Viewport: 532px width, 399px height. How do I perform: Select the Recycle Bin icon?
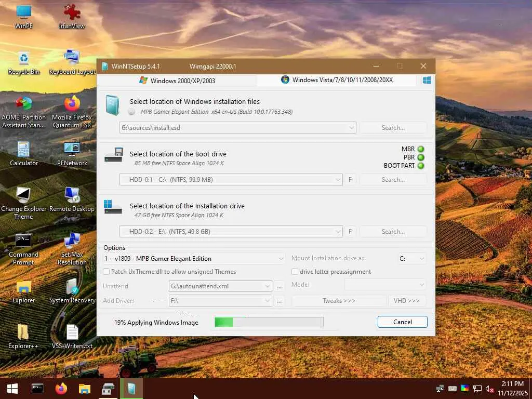pos(24,63)
